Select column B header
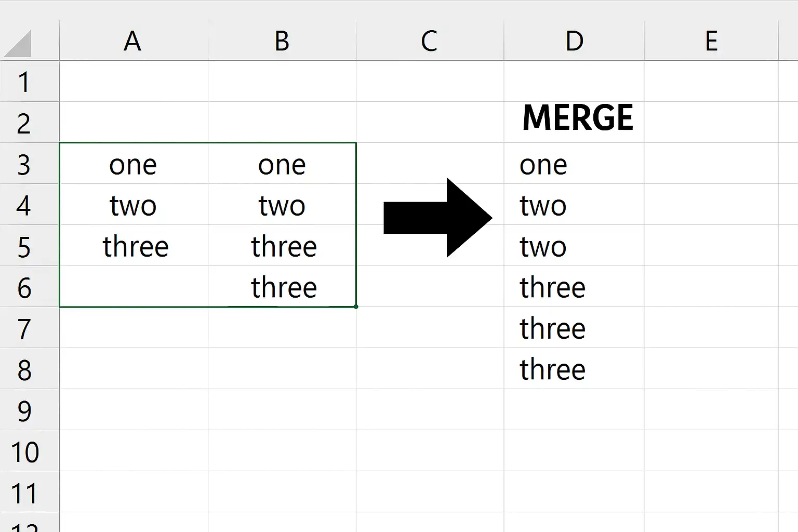The height and width of the screenshot is (532, 798). 282,41
